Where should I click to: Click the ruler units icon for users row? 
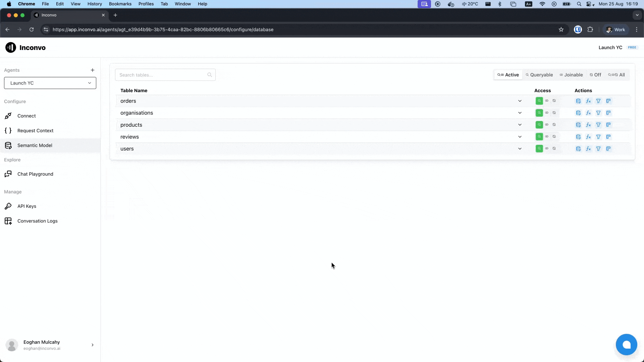608,149
